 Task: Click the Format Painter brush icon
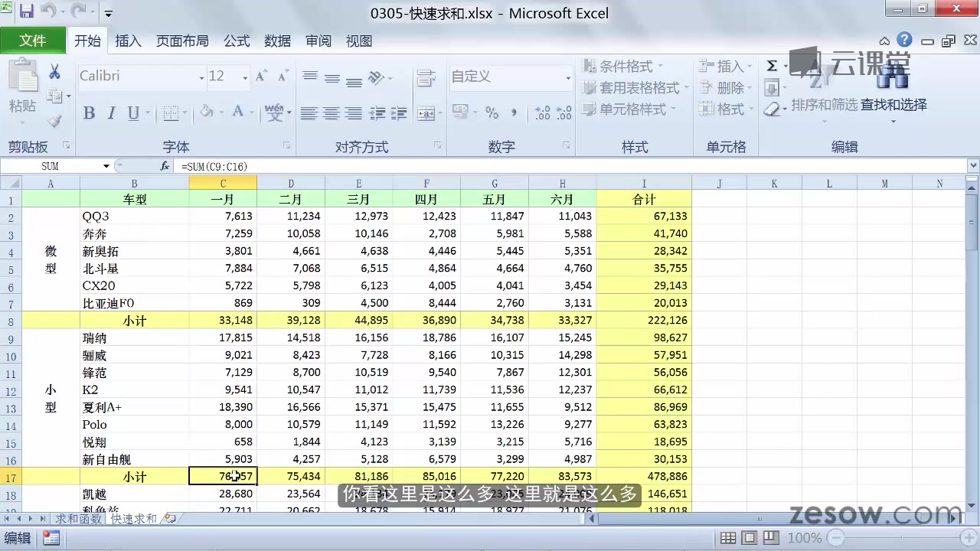point(54,120)
